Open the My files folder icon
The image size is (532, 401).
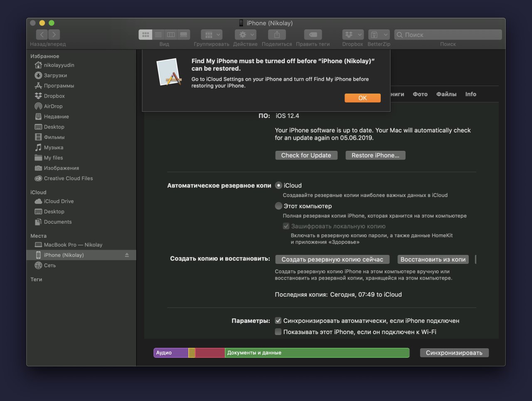(x=38, y=158)
